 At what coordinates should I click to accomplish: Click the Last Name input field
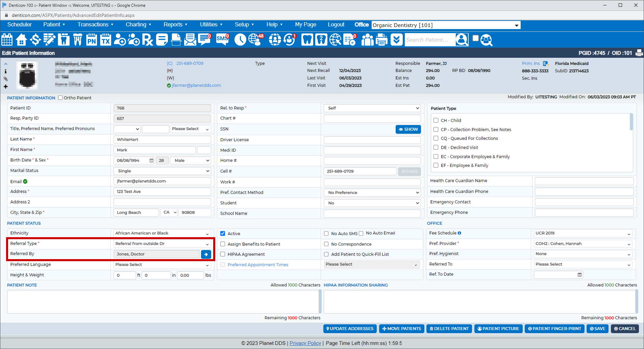pyautogui.click(x=162, y=140)
